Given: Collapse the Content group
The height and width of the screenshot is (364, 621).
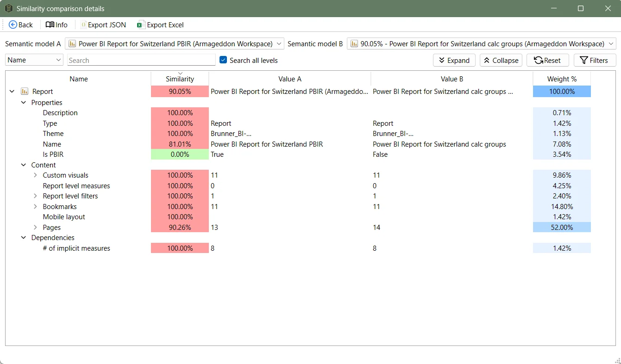Looking at the screenshot, I should coord(24,165).
